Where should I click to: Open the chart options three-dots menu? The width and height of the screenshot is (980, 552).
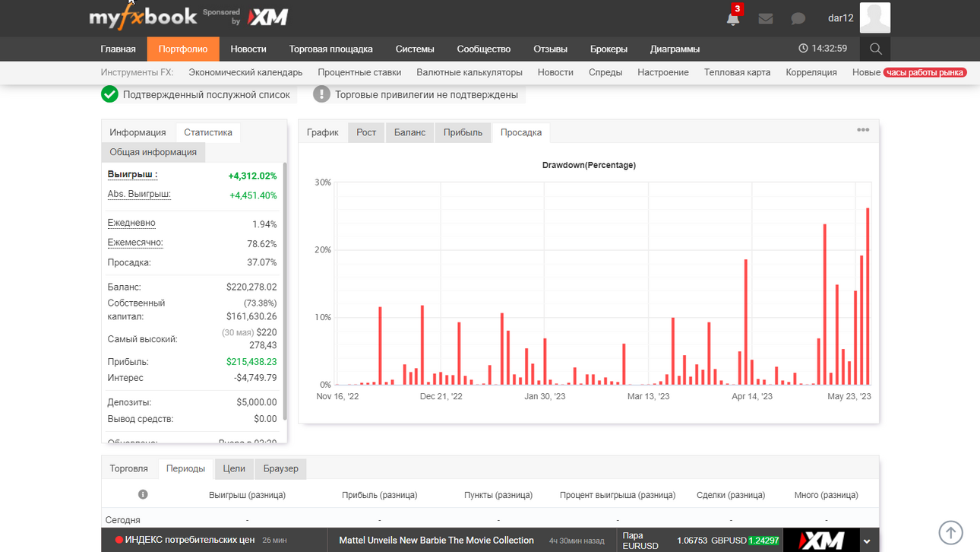coord(863,130)
